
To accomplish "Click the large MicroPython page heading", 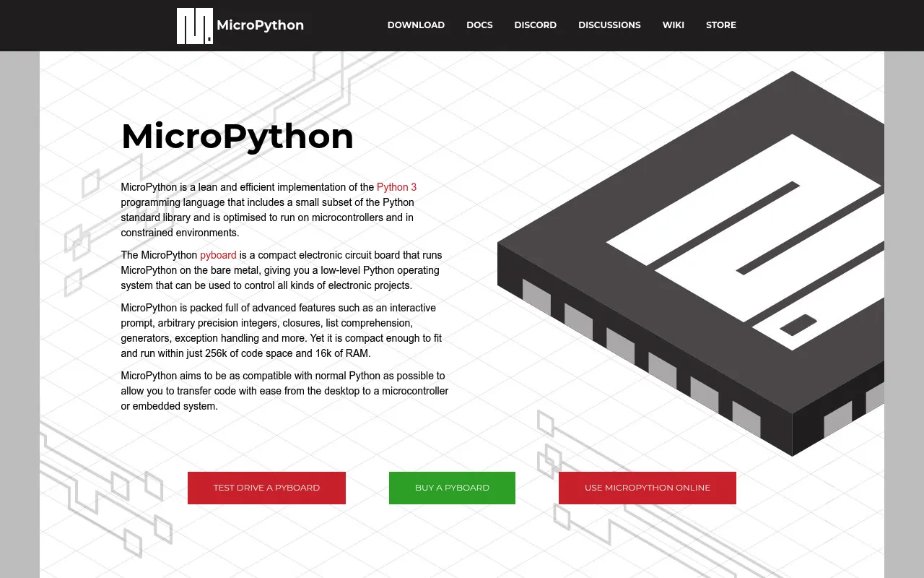I will pyautogui.click(x=237, y=137).
